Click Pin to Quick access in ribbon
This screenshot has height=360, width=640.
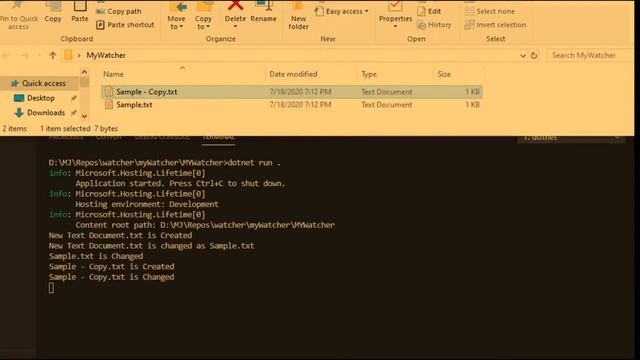click(18, 16)
